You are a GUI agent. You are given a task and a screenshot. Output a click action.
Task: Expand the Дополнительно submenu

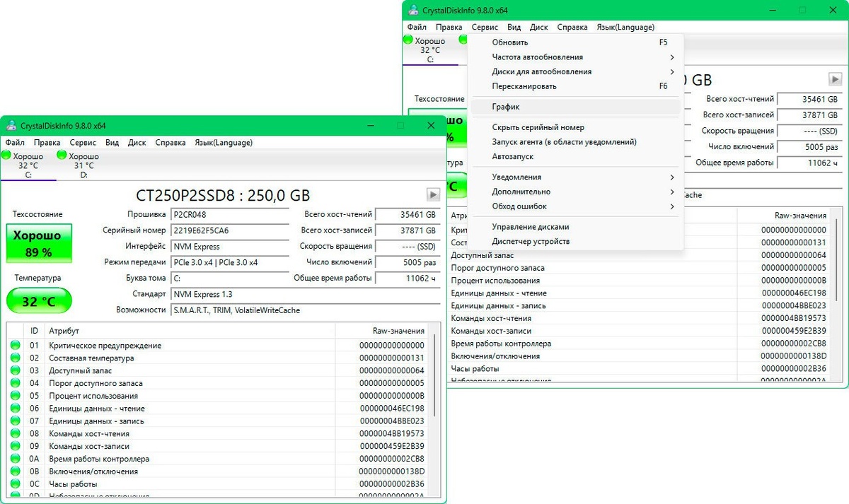(575, 192)
